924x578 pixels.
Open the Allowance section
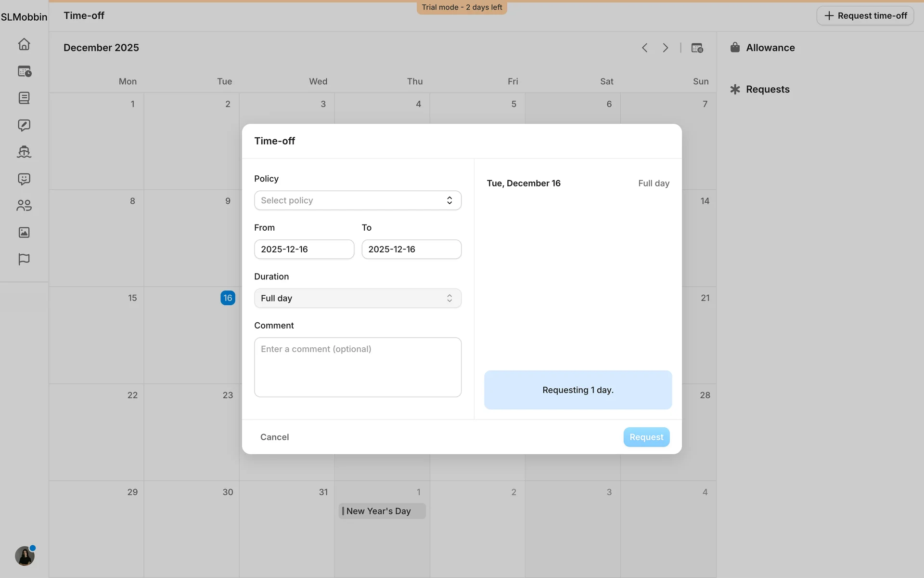click(x=770, y=48)
